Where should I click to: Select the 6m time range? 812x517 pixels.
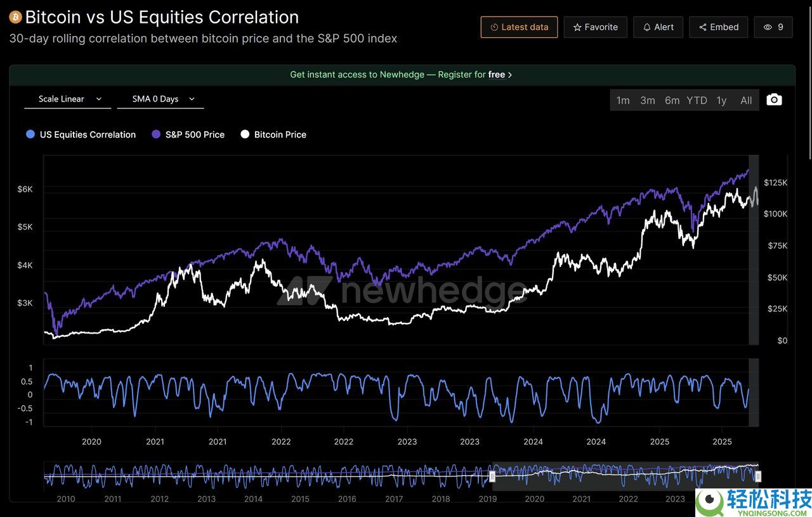(x=672, y=100)
